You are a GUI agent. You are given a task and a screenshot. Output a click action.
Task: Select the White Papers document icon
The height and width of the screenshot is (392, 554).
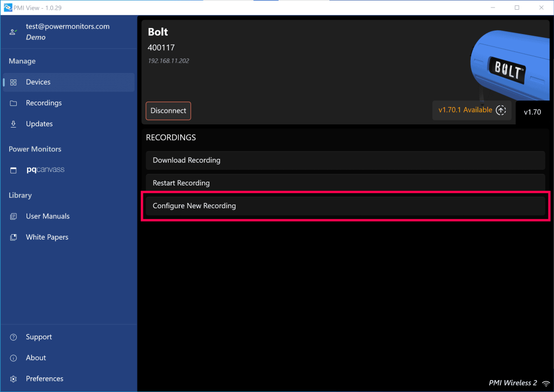[12, 237]
